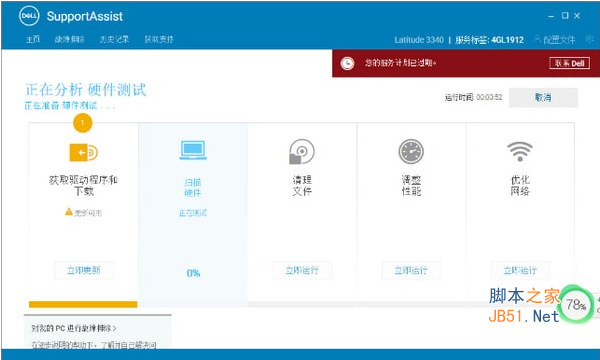Cancel the running hardware test (取消)
Screen dimensions: 600x360
click(543, 98)
